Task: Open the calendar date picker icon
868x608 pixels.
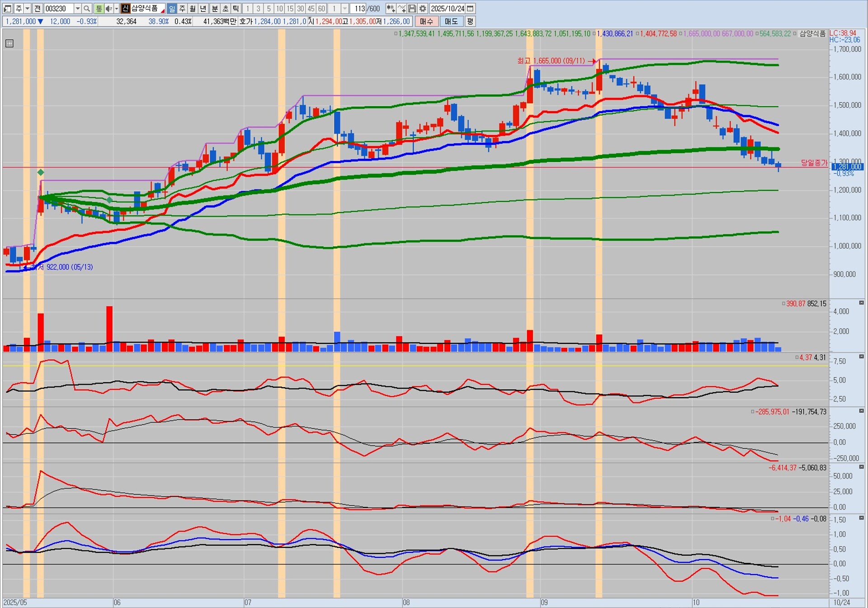Action: tap(470, 9)
